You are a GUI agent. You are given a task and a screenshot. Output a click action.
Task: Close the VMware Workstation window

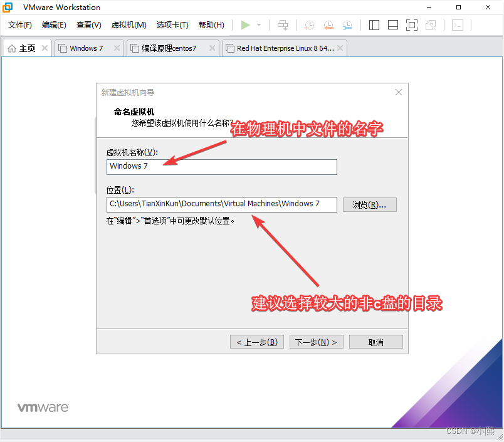[x=488, y=8]
